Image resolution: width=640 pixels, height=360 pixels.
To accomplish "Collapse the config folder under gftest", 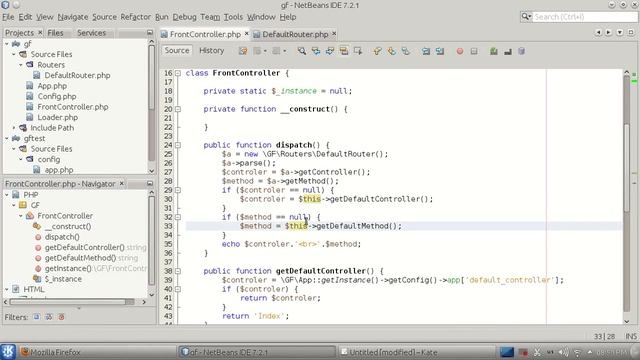I will tap(21, 160).
